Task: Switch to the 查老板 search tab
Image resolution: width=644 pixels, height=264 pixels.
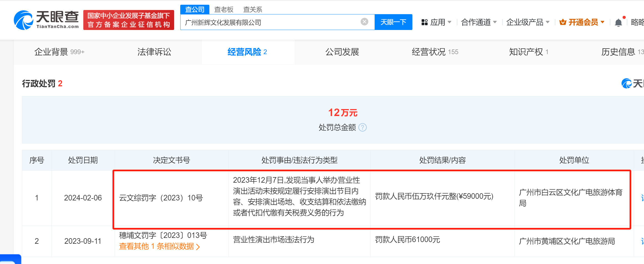Action: pos(224,9)
